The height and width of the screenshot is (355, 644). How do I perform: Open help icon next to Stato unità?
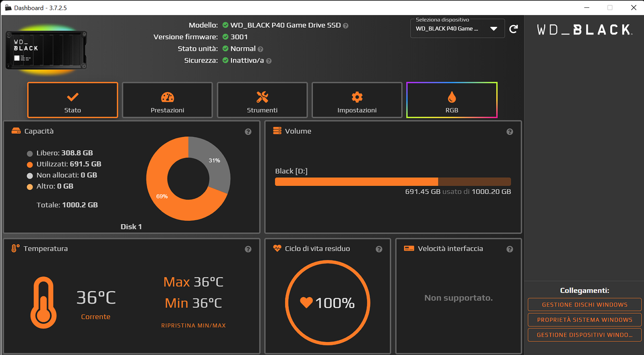pyautogui.click(x=260, y=49)
